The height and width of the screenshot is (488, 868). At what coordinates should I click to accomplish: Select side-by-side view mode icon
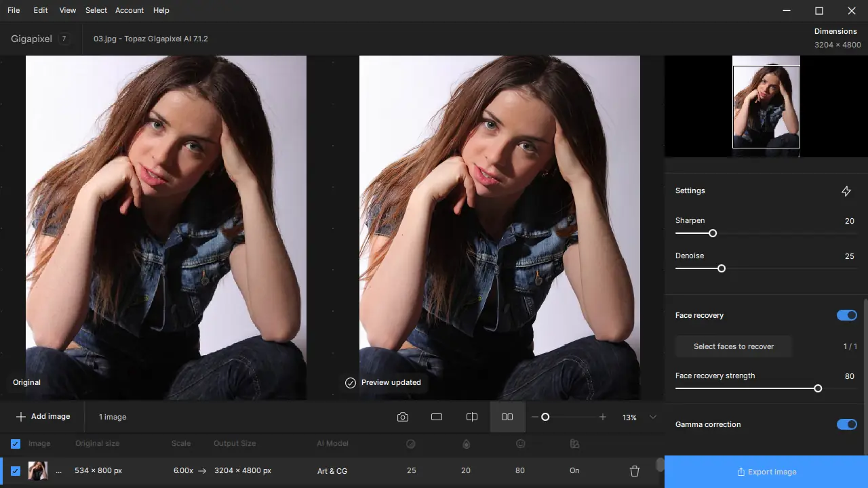click(x=507, y=417)
